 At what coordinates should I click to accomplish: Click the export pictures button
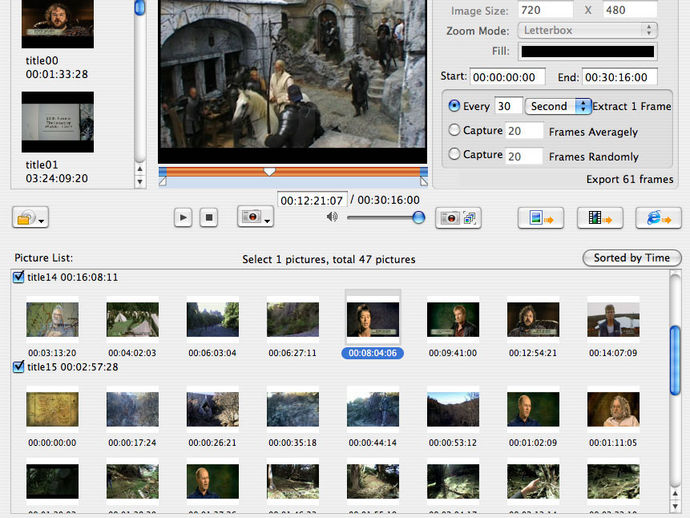click(x=541, y=218)
